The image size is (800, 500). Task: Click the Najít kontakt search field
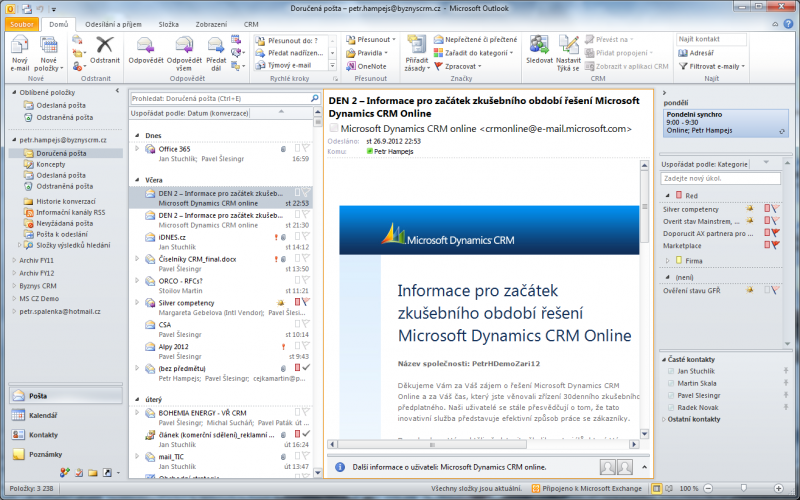tap(711, 39)
